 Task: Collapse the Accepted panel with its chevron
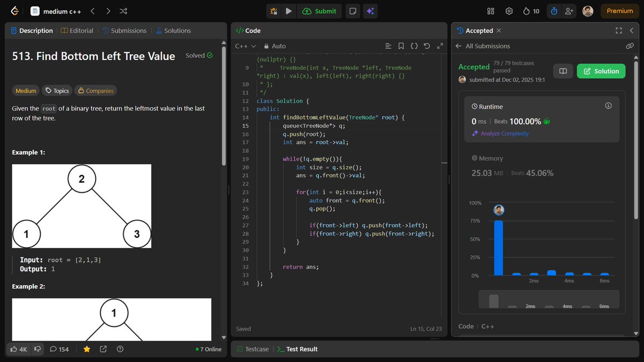(632, 31)
